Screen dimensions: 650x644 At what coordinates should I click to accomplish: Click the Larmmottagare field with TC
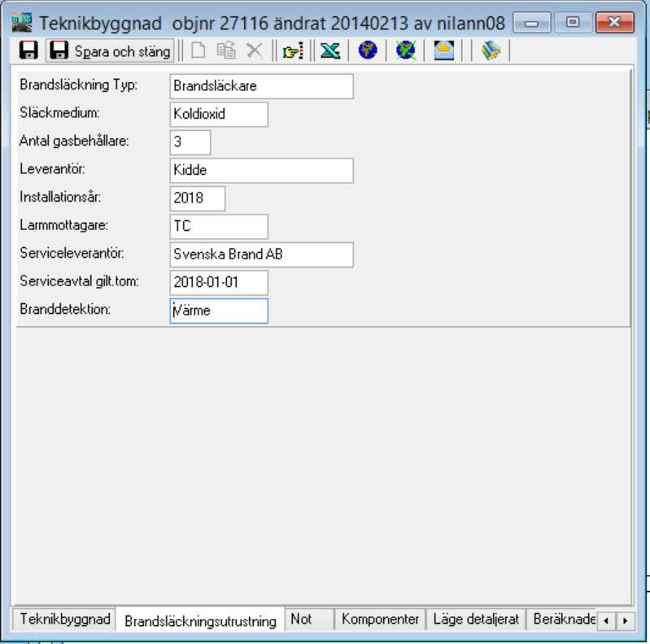[219, 226]
